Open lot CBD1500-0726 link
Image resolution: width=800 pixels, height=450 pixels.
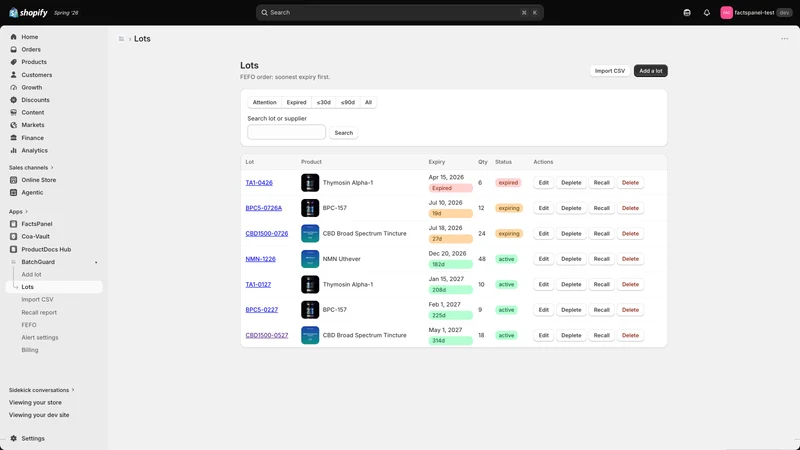pos(267,234)
